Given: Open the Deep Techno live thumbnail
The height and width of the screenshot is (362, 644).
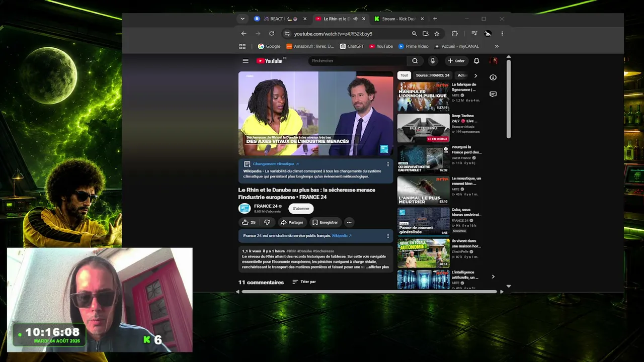Looking at the screenshot, I should [x=423, y=128].
